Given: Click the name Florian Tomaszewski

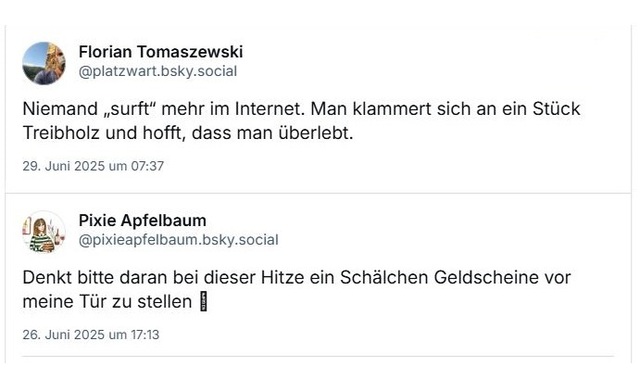Looking at the screenshot, I should (x=161, y=52).
